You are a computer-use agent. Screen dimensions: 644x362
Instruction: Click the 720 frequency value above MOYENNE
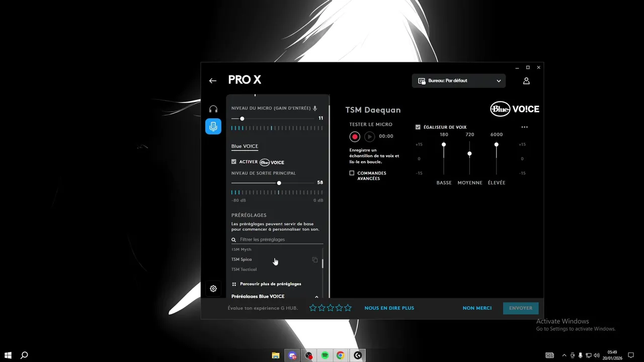point(470,135)
